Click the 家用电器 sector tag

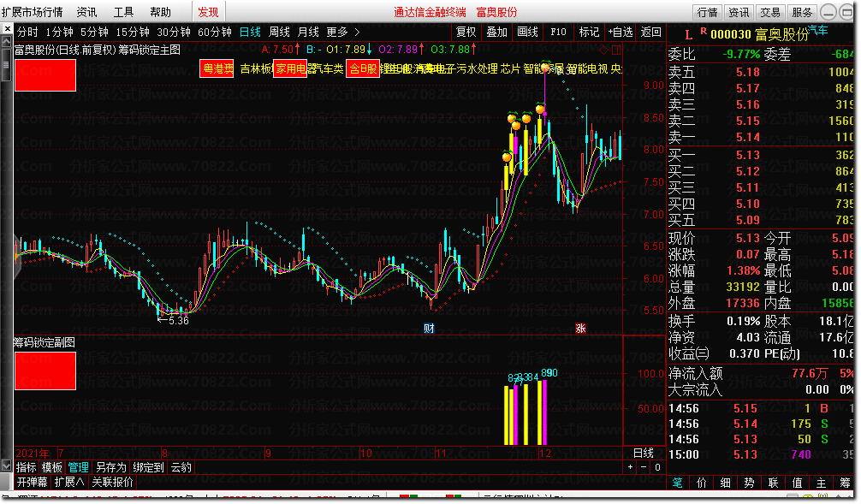[x=290, y=68]
